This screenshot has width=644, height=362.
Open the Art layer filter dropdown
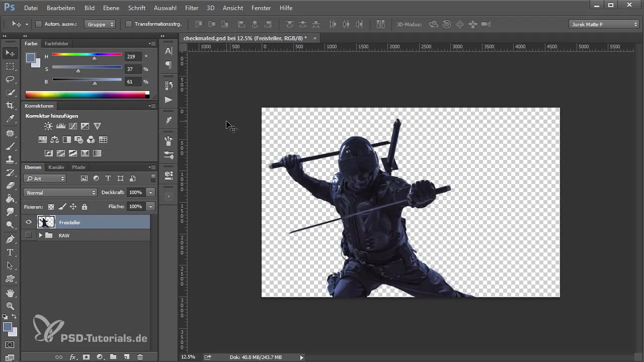[45, 178]
